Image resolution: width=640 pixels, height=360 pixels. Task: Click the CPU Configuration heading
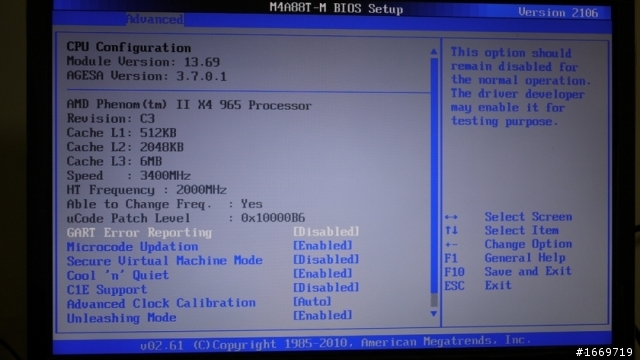[129, 47]
